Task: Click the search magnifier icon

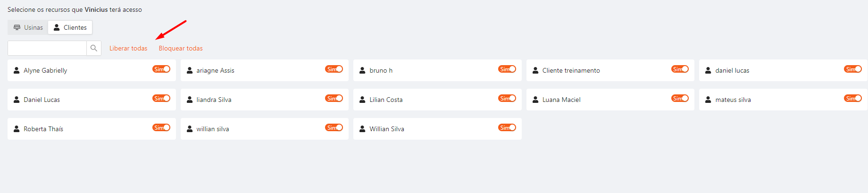Action: click(94, 48)
